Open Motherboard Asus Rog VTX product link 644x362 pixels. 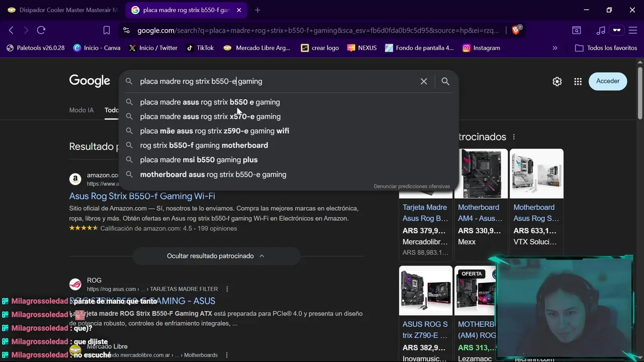(536, 213)
